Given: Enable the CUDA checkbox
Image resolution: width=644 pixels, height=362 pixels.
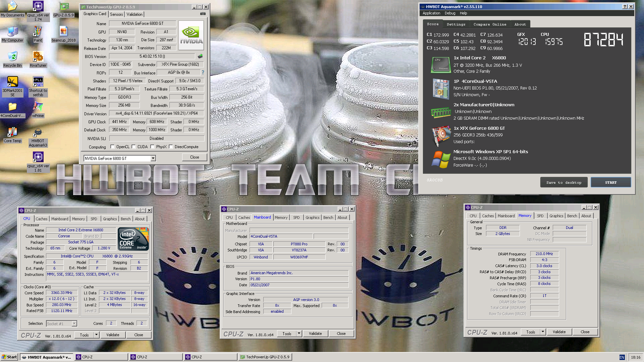Looking at the screenshot, I should click(x=133, y=146).
